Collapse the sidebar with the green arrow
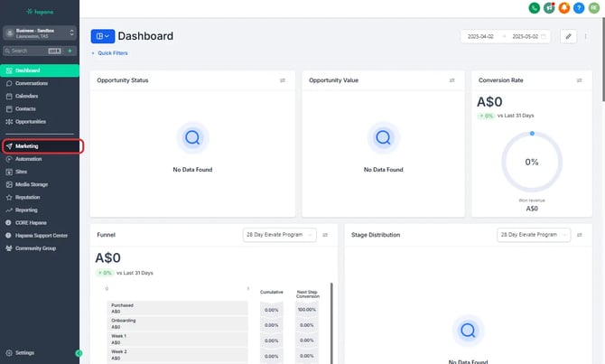605x364 pixels. 79,352
